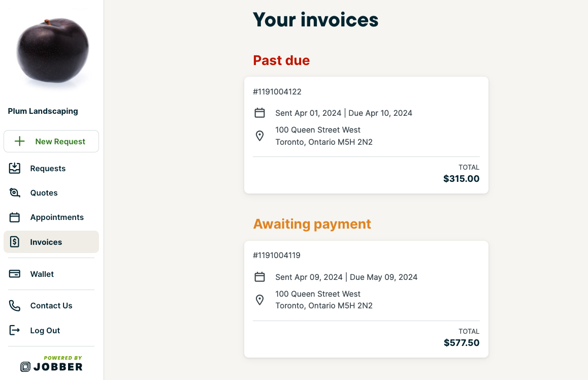Select Wallet in the sidebar
The height and width of the screenshot is (380, 588).
(x=42, y=274)
